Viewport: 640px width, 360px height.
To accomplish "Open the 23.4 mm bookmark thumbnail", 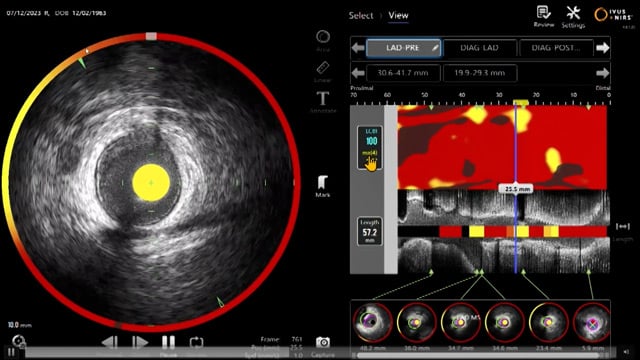I will pyautogui.click(x=549, y=322).
